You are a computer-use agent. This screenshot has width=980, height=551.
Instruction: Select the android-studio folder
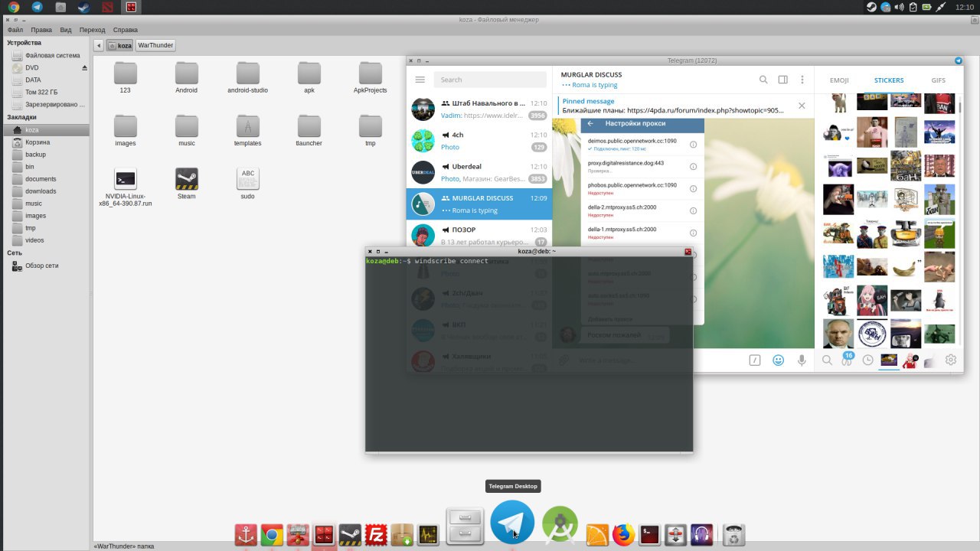tap(247, 77)
